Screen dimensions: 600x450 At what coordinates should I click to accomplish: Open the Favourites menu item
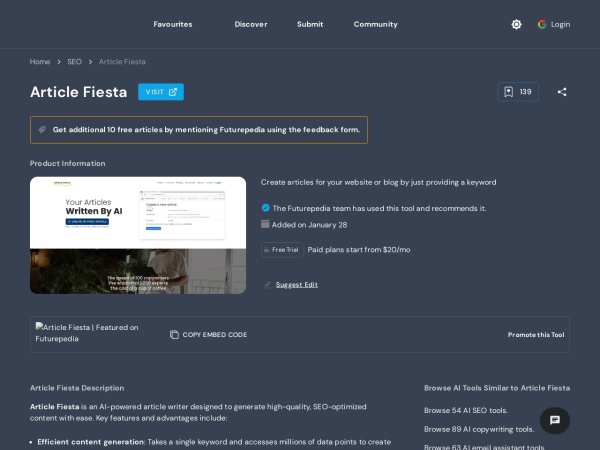(172, 24)
